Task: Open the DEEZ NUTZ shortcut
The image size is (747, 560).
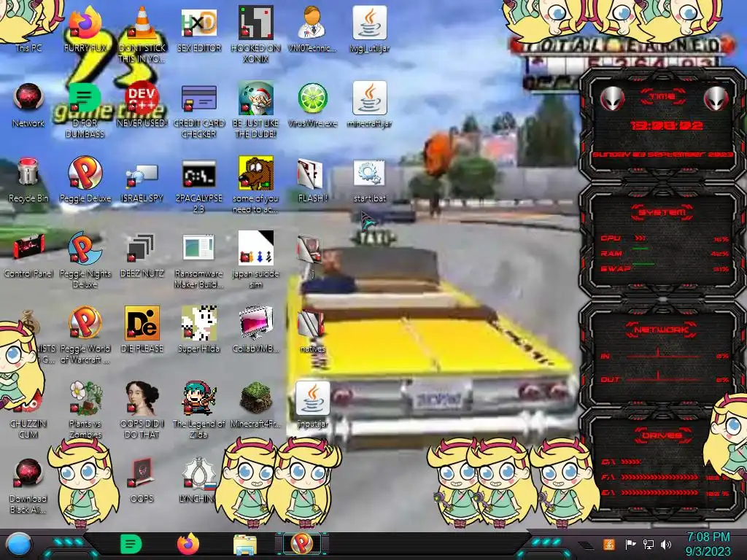Action: [x=142, y=255]
